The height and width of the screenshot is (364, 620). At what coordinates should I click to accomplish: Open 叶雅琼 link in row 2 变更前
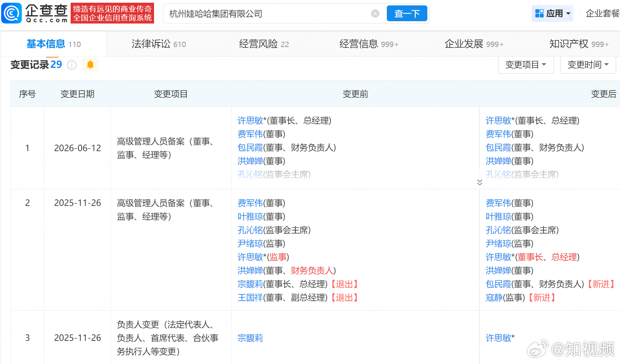[x=250, y=217]
